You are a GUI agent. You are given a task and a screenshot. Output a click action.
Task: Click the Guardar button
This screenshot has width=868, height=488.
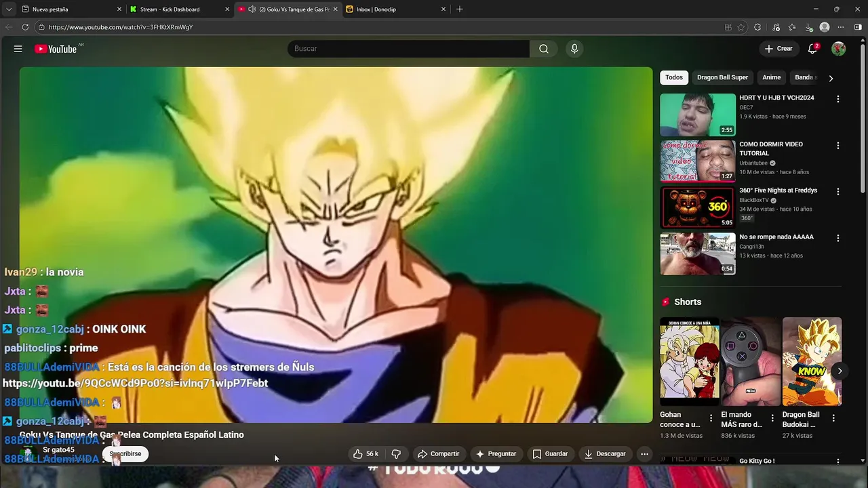(550, 454)
